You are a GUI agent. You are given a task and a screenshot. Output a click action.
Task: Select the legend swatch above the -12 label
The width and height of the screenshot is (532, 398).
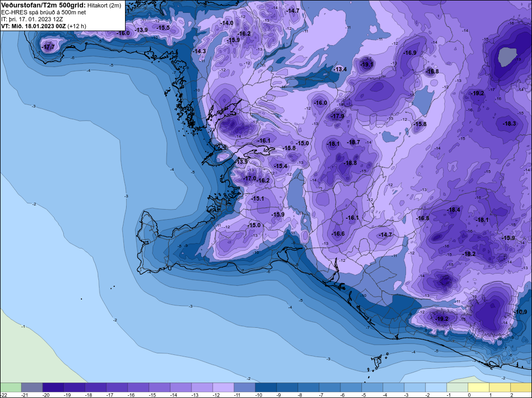[x=223, y=387]
